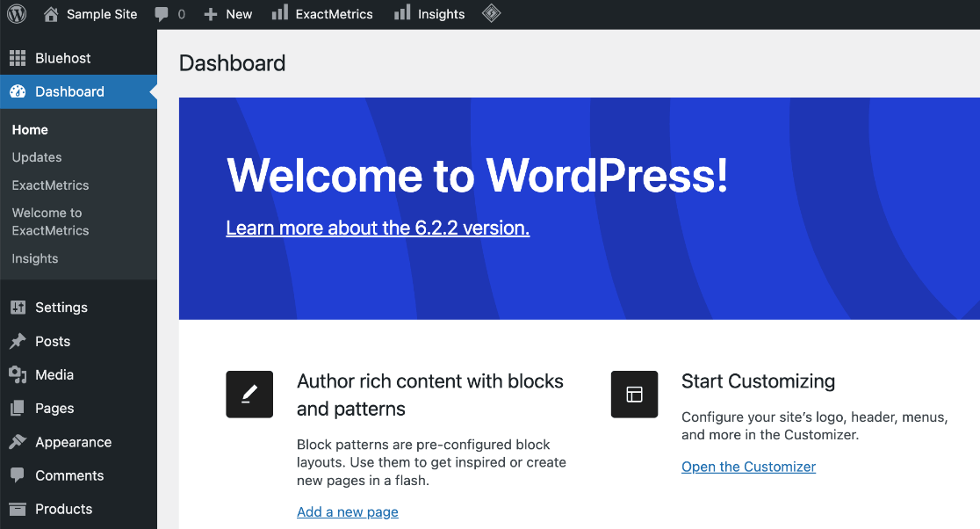The width and height of the screenshot is (980, 529).
Task: Click the Start Customizing heading
Action: tap(758, 381)
